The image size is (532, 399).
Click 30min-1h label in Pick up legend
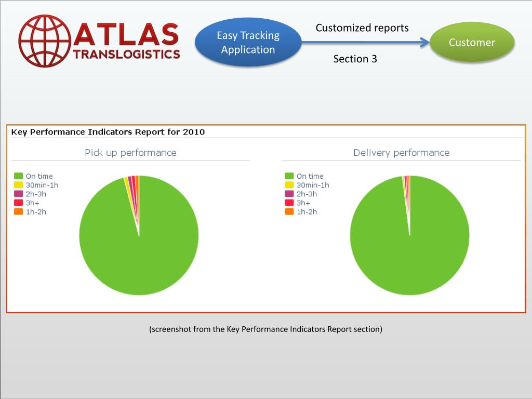tap(42, 185)
